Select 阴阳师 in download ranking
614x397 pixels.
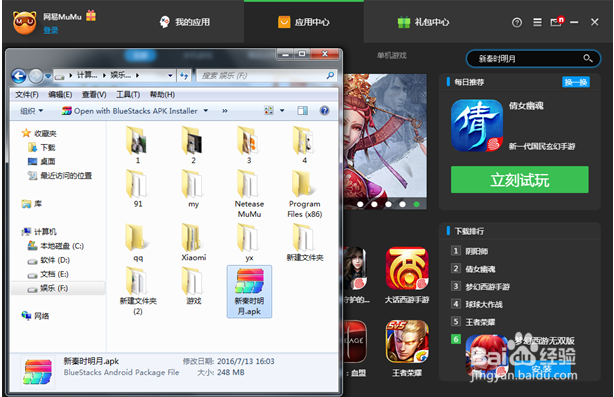pyautogui.click(x=476, y=251)
